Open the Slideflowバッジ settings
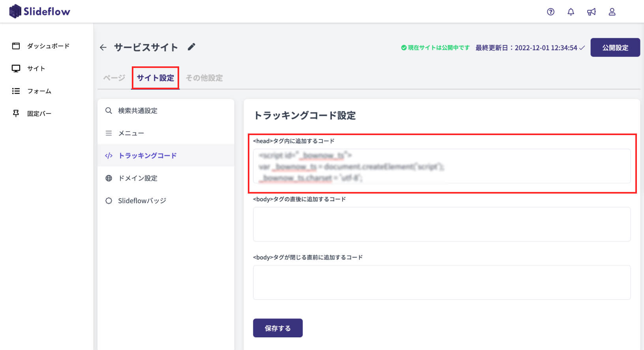This screenshot has height=350, width=644. [142, 201]
